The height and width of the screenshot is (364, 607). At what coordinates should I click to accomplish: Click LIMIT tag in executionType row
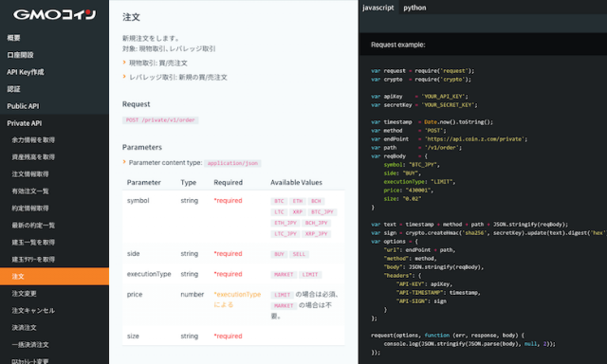click(x=310, y=275)
